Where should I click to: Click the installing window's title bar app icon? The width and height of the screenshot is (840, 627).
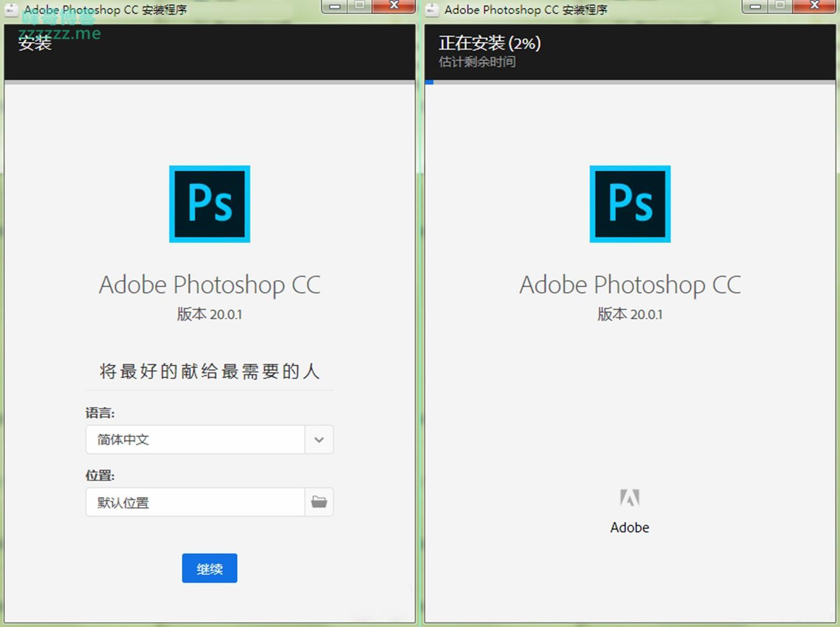coord(432,9)
